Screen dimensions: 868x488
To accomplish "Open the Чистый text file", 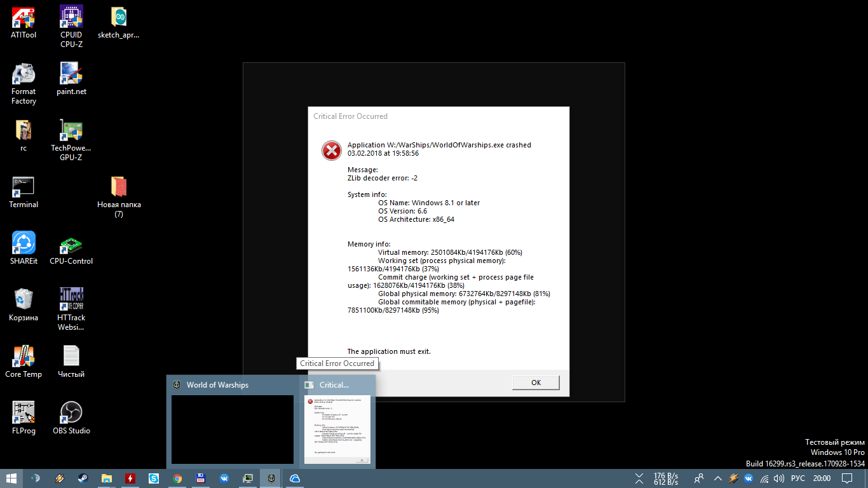I will point(71,362).
